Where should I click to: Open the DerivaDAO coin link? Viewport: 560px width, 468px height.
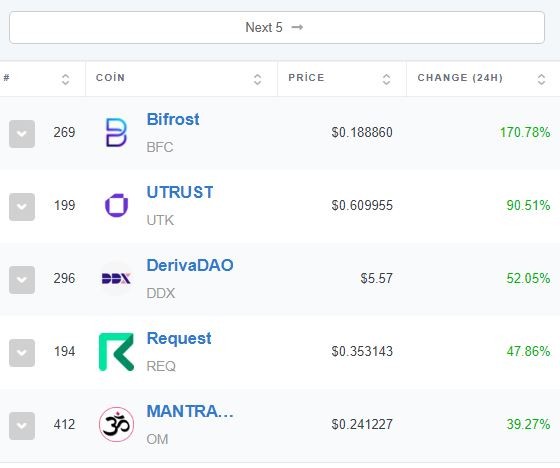190,265
